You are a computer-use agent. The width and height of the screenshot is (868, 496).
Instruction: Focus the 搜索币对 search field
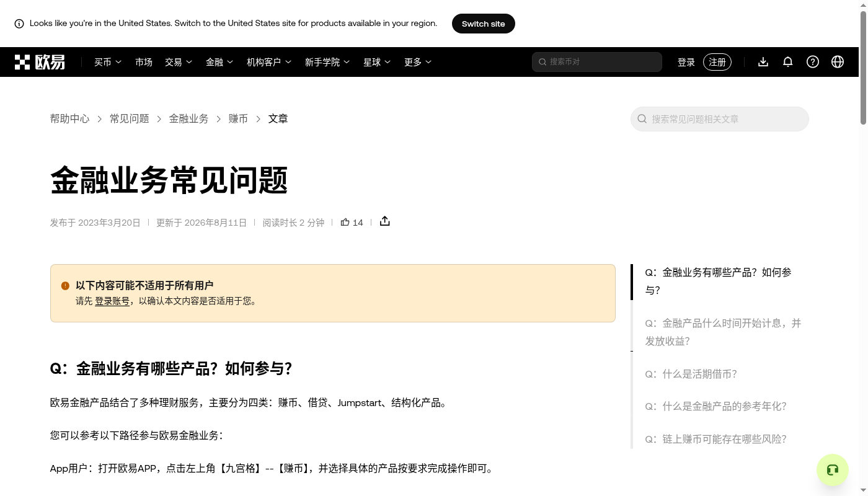coord(597,62)
